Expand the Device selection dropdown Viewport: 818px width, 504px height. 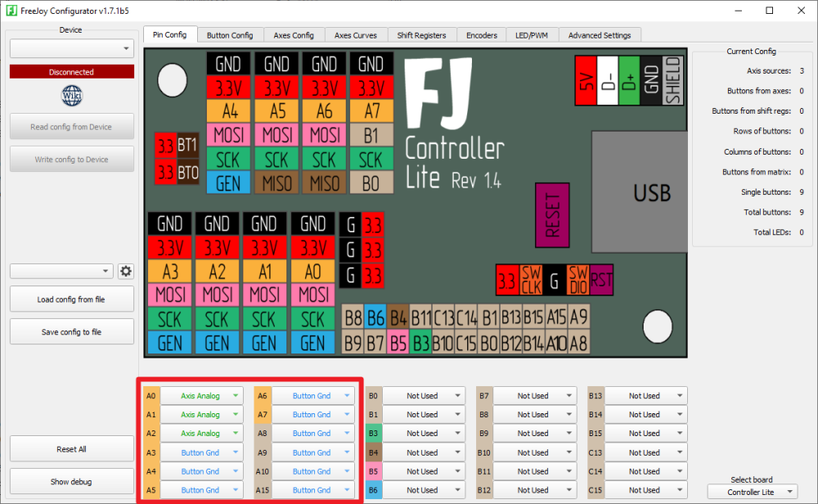(71, 49)
